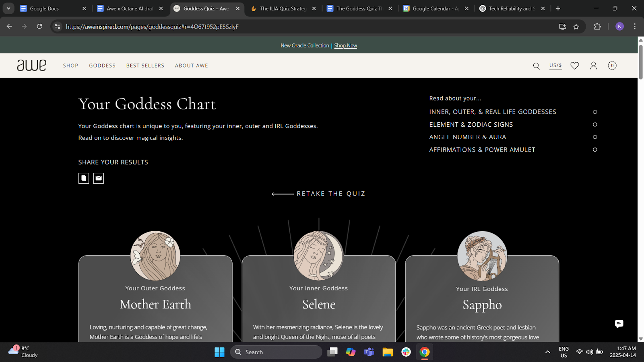644x362 pixels.
Task: Open the shopping cart bag icon
Action: click(612, 66)
